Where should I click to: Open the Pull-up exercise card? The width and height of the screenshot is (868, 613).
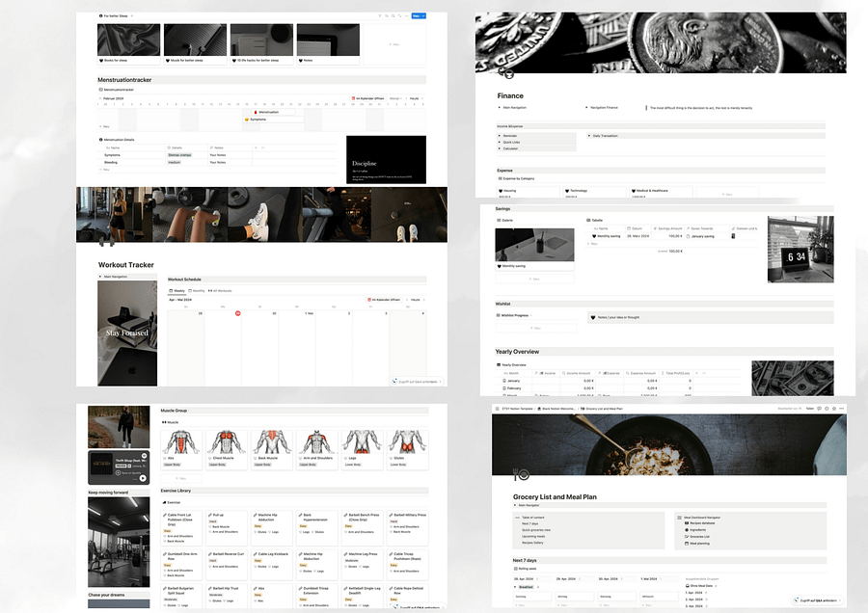pyautogui.click(x=227, y=528)
